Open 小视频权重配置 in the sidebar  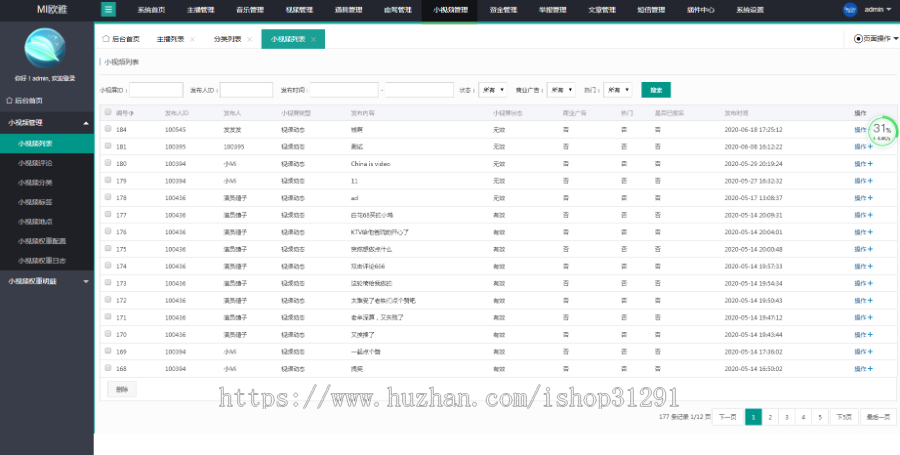tap(47, 241)
